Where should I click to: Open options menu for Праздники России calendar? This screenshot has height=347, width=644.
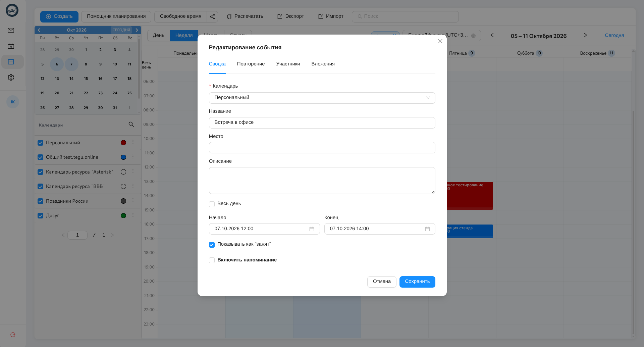pos(133,201)
